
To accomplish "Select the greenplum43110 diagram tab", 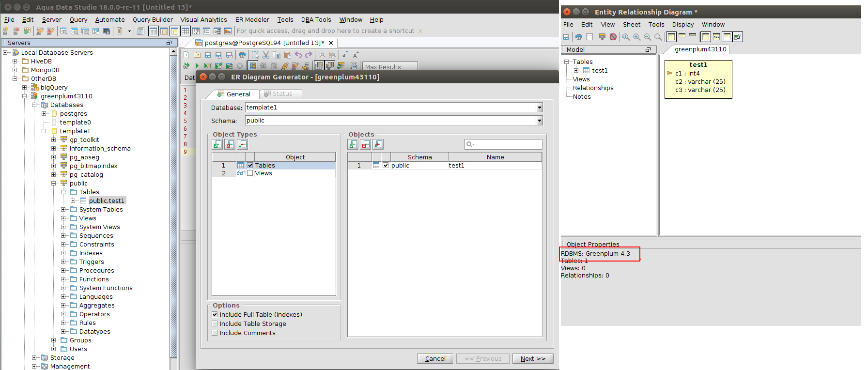I will click(x=700, y=49).
